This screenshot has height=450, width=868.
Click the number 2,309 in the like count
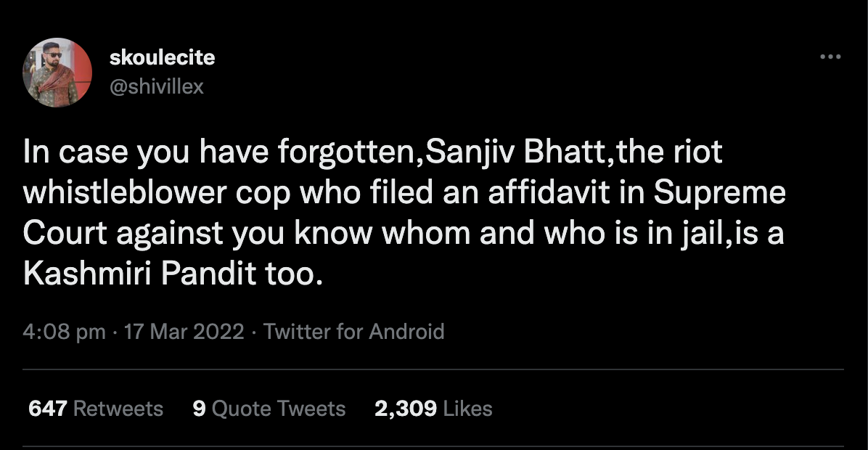pyautogui.click(x=405, y=409)
